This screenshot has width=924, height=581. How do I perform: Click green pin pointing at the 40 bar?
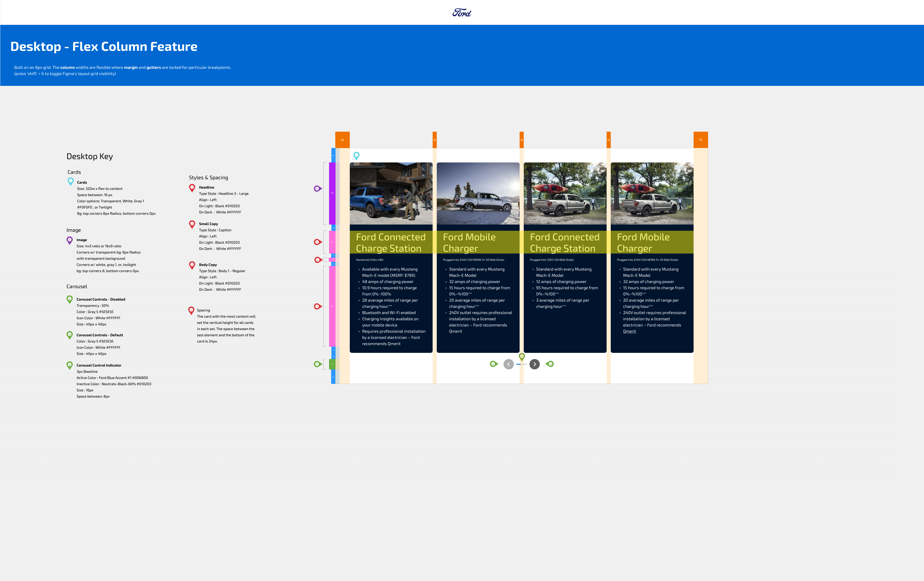coord(318,364)
